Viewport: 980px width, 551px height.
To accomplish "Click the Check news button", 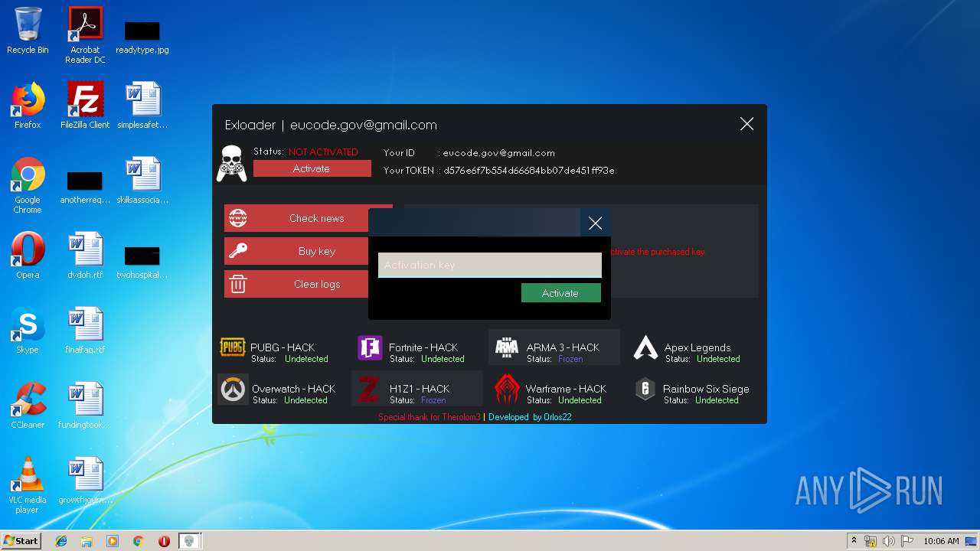I will 308,218.
